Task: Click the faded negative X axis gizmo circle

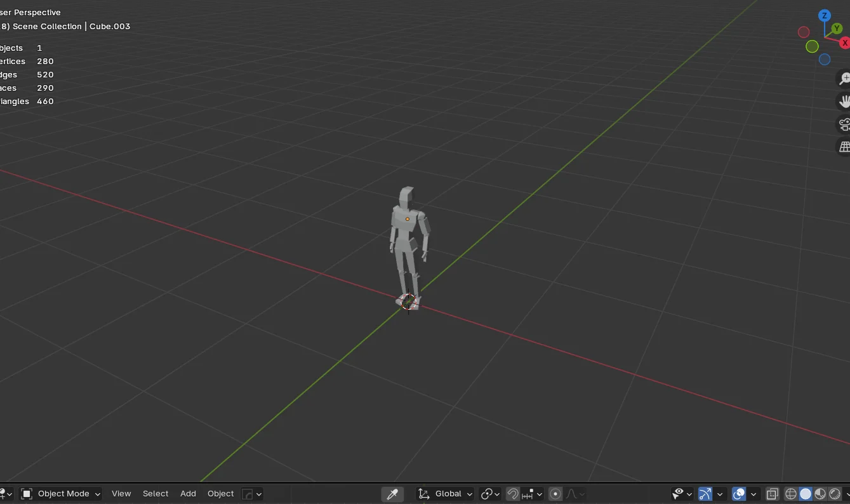Action: (804, 32)
